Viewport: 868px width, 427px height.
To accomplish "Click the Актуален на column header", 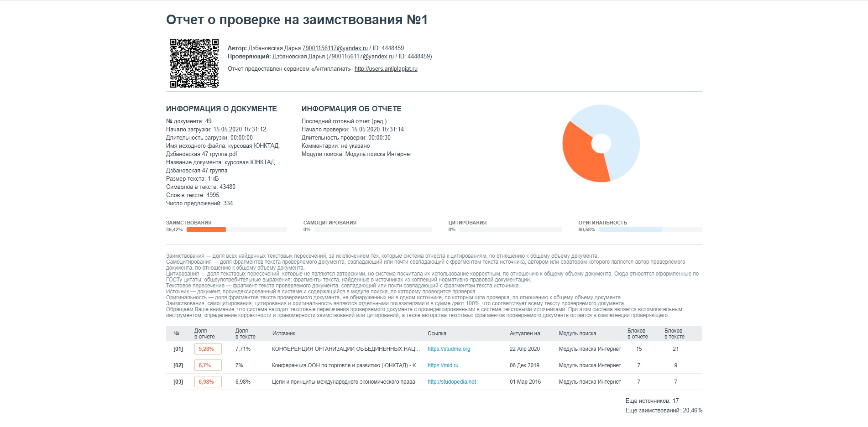I will 525,333.
